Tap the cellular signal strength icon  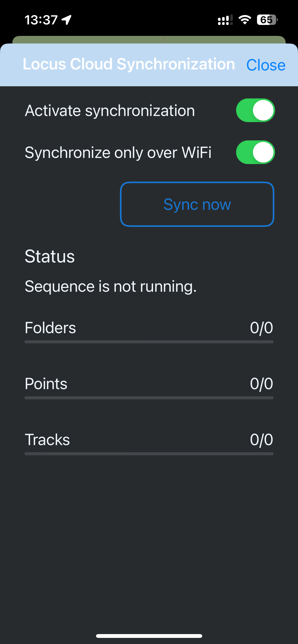pos(225,20)
